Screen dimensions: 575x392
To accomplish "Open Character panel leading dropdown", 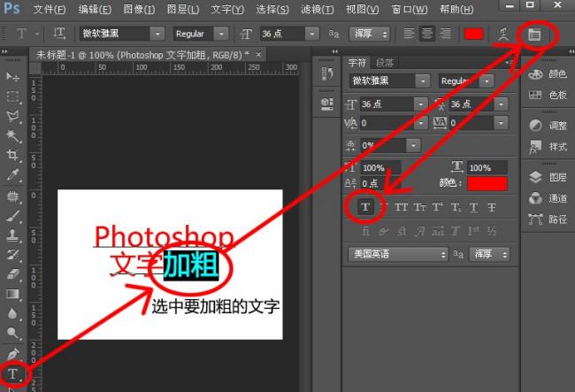I will [x=501, y=104].
